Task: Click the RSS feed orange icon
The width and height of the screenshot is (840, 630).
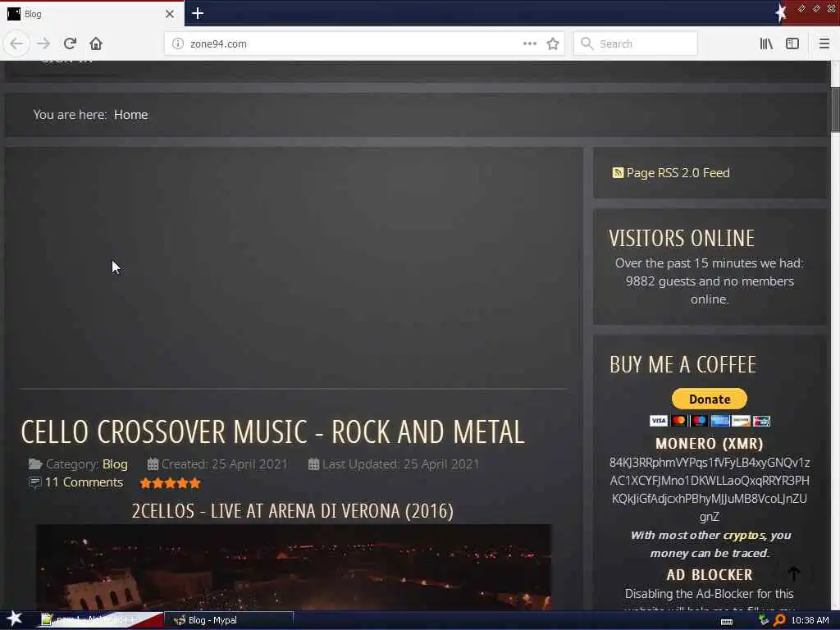Action: (618, 172)
